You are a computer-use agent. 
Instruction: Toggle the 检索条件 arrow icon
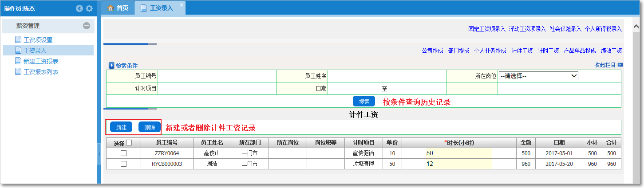(112, 66)
